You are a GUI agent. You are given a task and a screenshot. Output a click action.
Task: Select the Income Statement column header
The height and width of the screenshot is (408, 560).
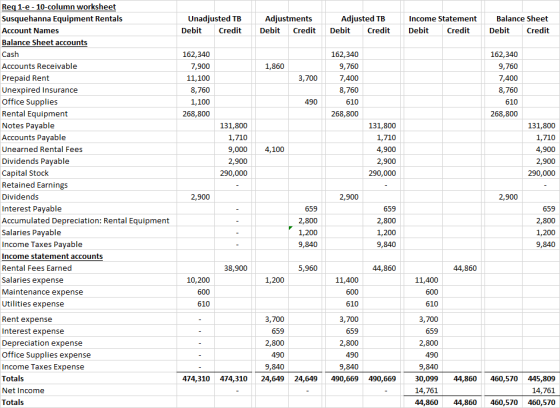click(x=442, y=19)
